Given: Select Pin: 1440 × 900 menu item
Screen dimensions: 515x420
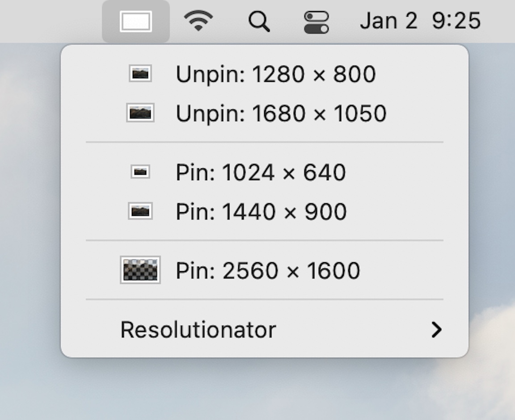Looking at the screenshot, I should point(264,211).
